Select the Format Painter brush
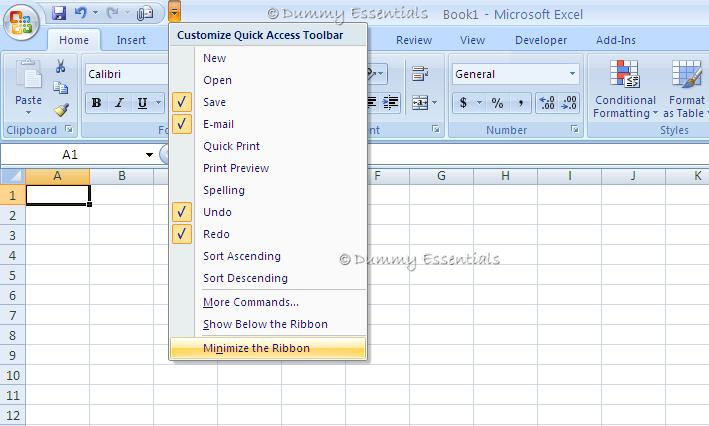 point(61,110)
